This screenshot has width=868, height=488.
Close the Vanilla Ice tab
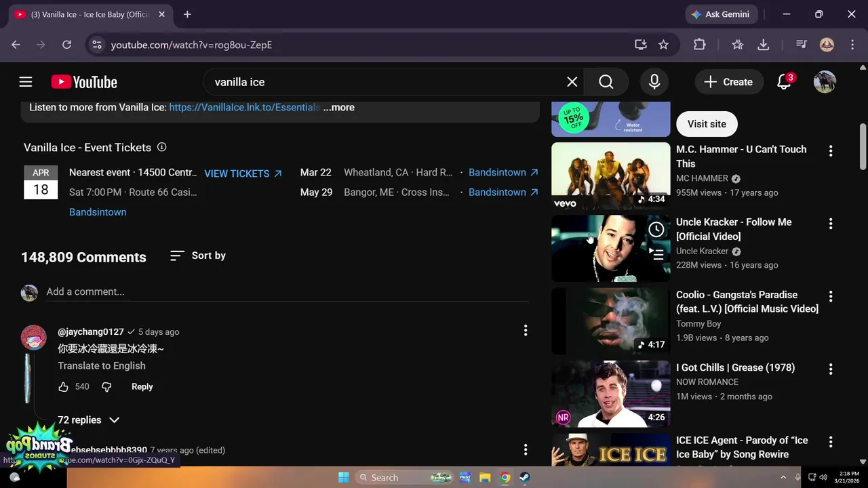pos(161,14)
